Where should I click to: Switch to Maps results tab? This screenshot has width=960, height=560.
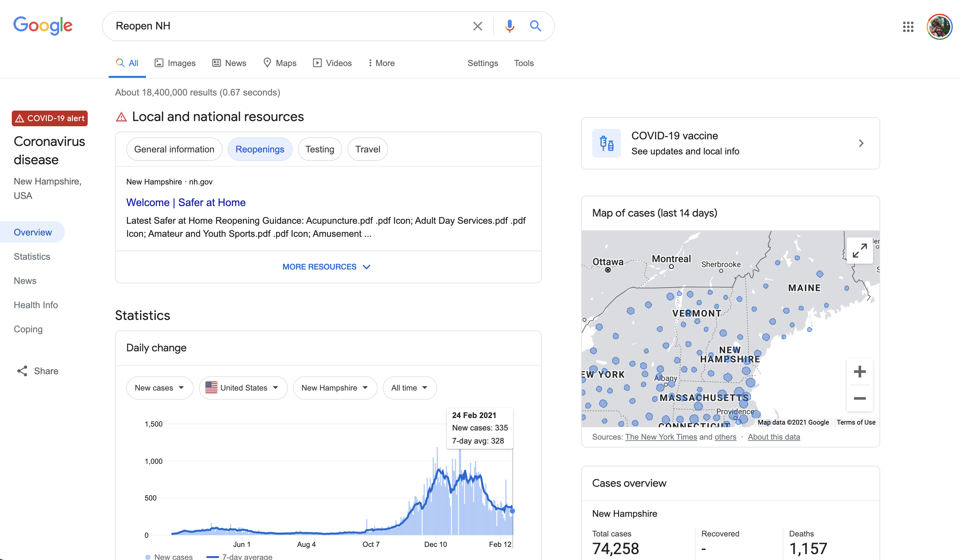(280, 63)
